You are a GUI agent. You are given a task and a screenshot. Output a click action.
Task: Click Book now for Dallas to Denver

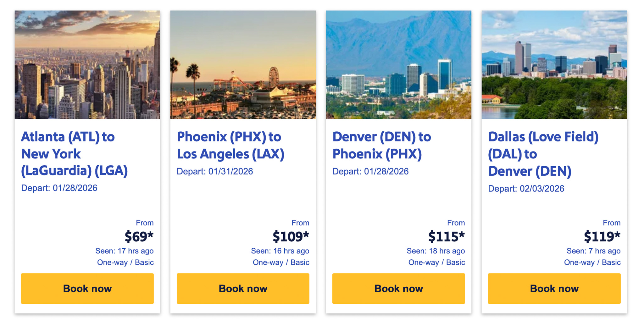point(554,288)
